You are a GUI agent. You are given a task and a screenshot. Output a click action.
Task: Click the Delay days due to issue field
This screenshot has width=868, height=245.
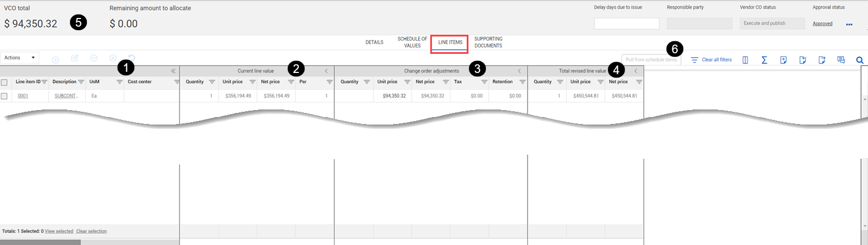tap(627, 23)
